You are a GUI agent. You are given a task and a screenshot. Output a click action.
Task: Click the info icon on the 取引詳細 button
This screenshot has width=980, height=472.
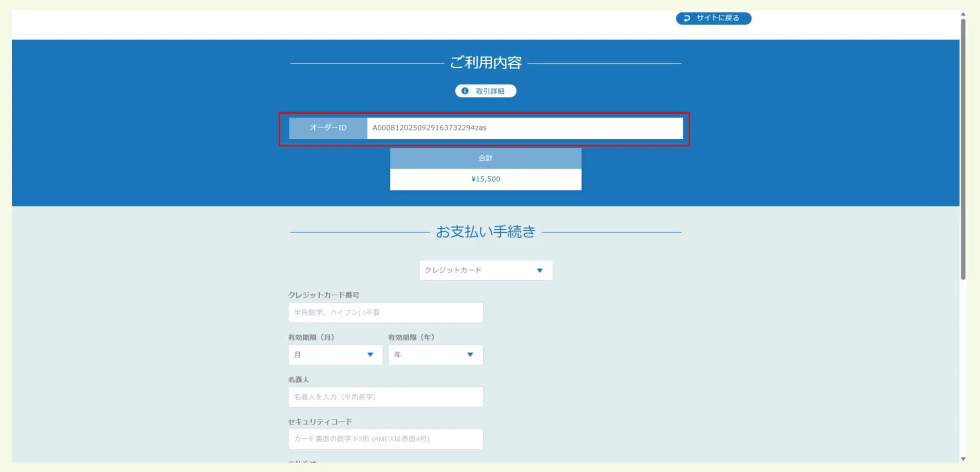[x=464, y=91]
